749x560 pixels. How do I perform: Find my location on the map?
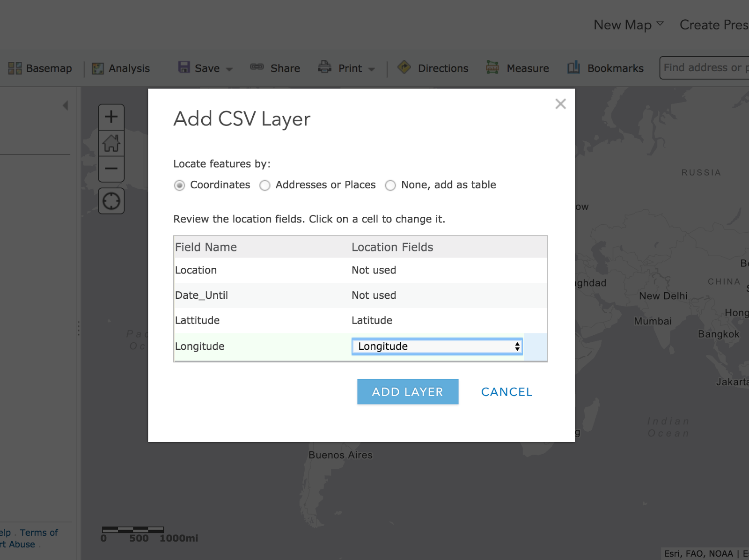[x=111, y=201]
